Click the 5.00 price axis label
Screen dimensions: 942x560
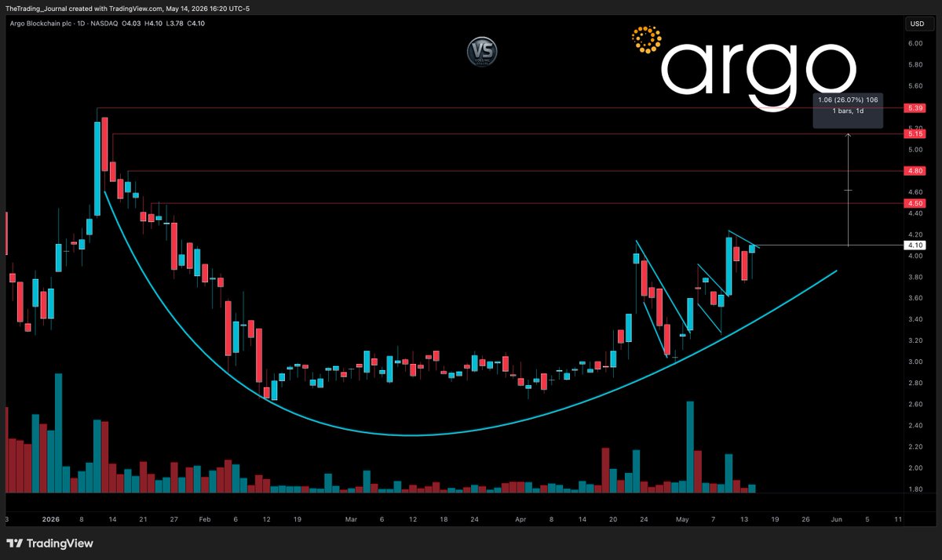915,150
